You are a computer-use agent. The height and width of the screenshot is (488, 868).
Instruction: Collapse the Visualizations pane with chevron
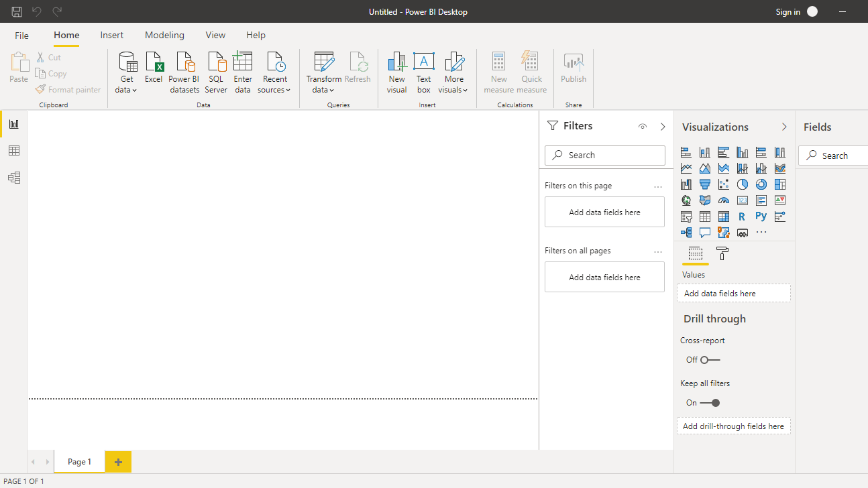(x=784, y=127)
